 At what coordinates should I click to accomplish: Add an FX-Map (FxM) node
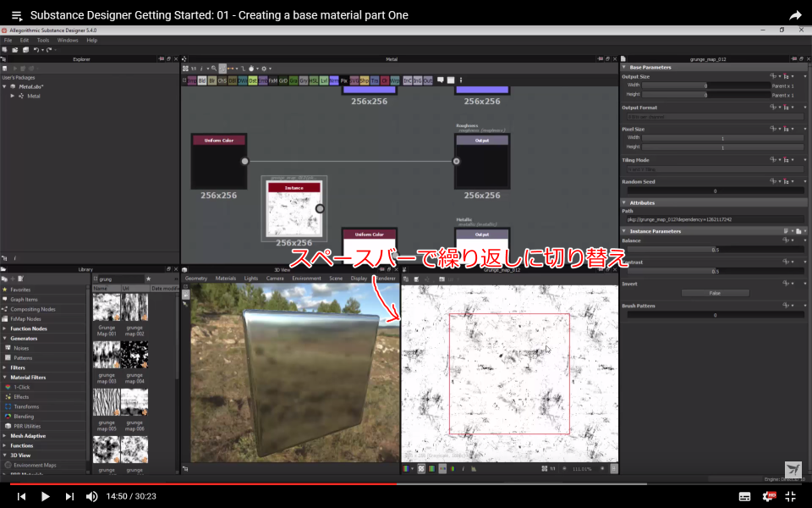273,81
